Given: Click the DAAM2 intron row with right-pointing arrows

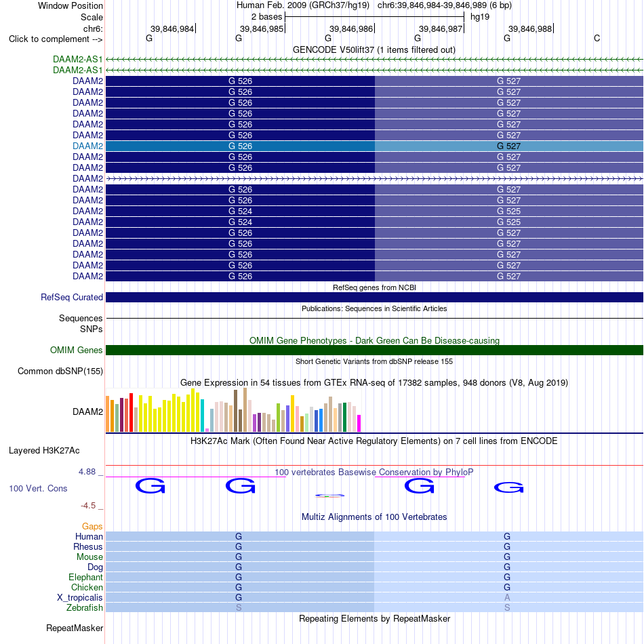Looking at the screenshot, I should click(375, 179).
